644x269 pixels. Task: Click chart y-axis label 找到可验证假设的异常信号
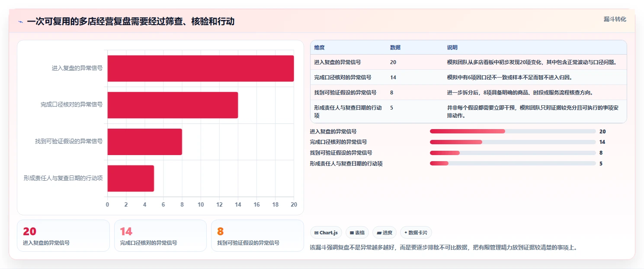click(69, 142)
